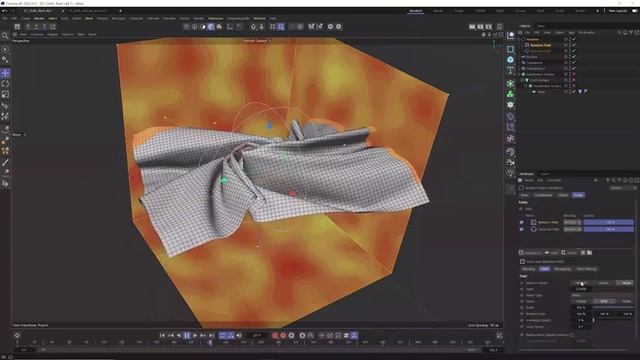Jump to start of animation
Image resolution: width=640 pixels, height=360 pixels.
pyautogui.click(x=162, y=336)
